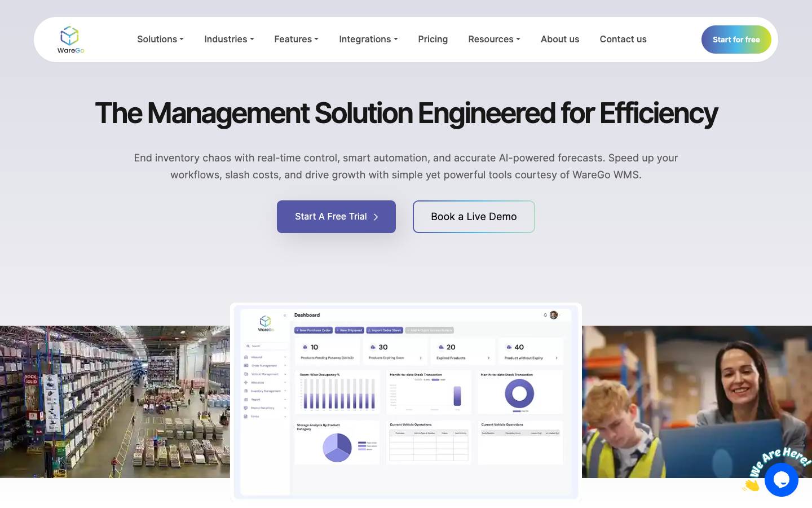Image resolution: width=812 pixels, height=508 pixels.
Task: Click the Start for free button
Action: click(736, 40)
